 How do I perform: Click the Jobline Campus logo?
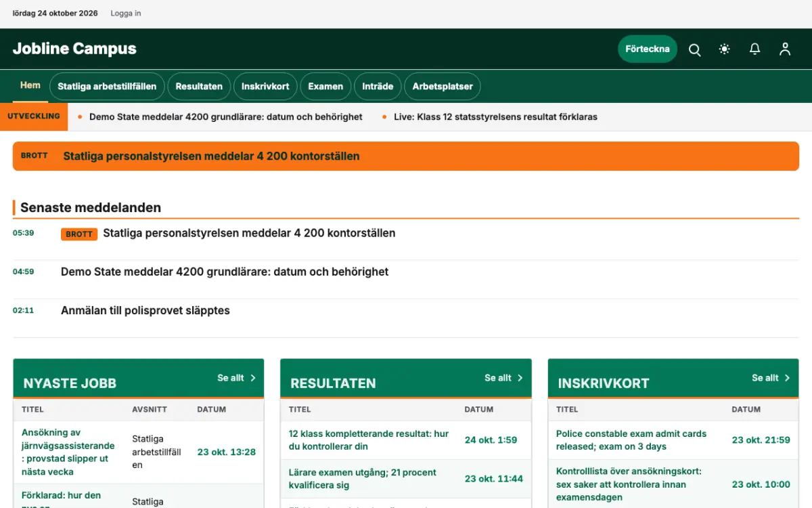(74, 49)
